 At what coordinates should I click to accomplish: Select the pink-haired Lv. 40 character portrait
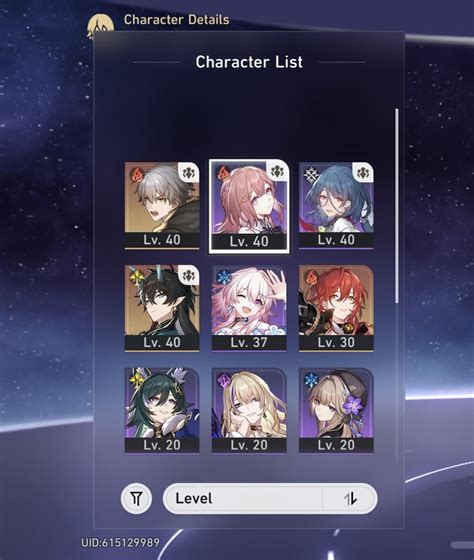tap(249, 206)
